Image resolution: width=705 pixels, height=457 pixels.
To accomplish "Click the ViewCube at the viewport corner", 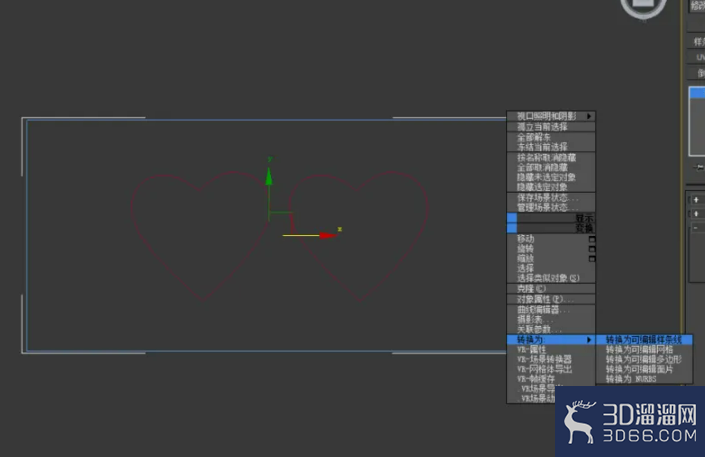I will pyautogui.click(x=643, y=7).
